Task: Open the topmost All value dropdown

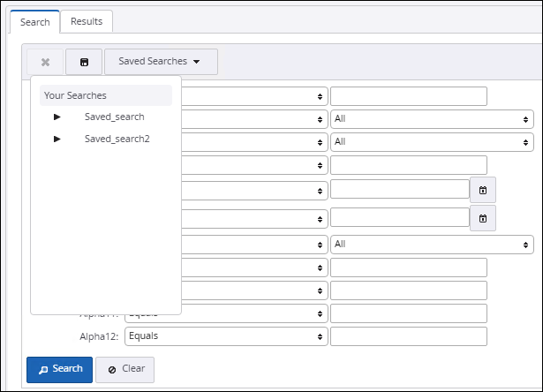Action: 432,118
